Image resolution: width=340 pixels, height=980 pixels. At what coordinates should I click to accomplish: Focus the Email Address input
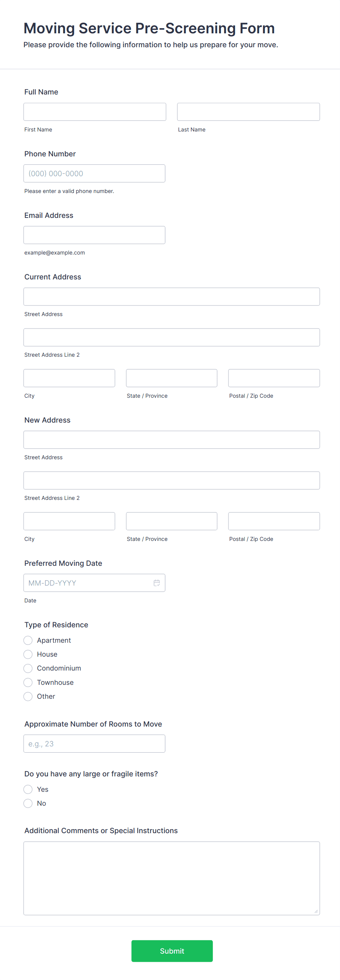click(x=94, y=235)
